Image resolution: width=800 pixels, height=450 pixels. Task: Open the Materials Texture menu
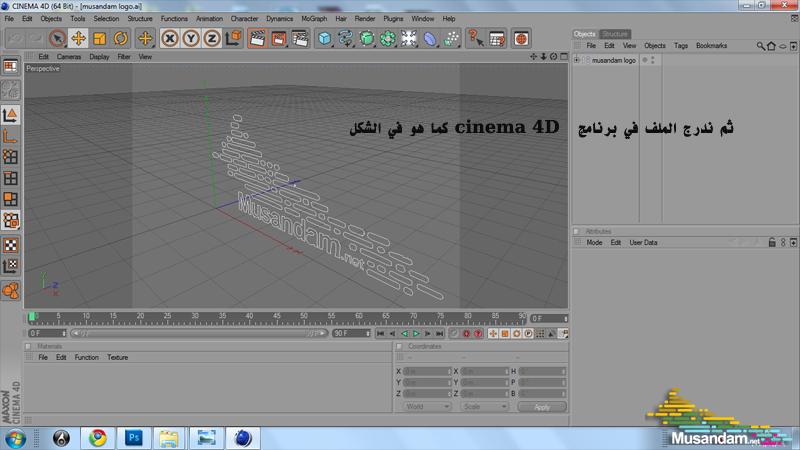[117, 357]
